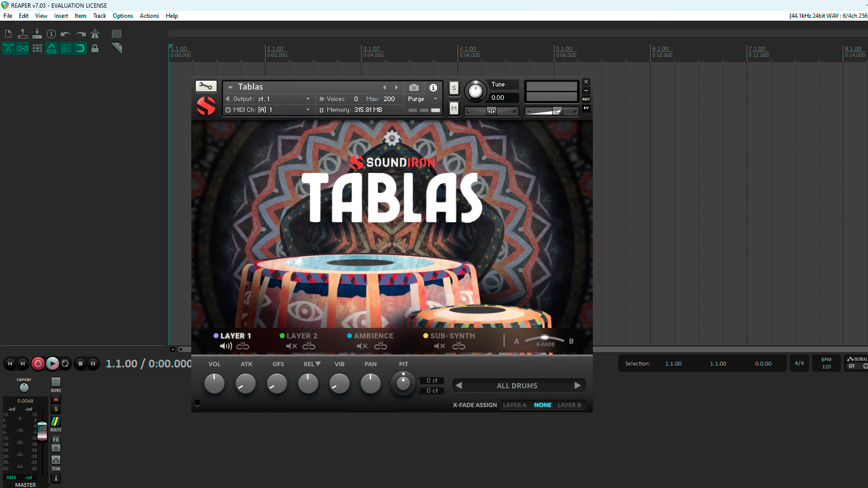This screenshot has width=868, height=488.
Task: Click the Tune knob in Kontakt header
Action: pos(475,91)
